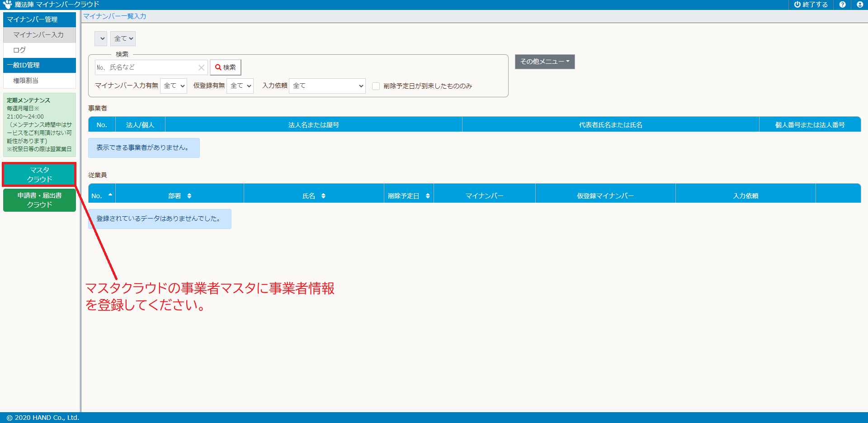Select 一般ID管理 menu header
The width and height of the screenshot is (868, 423).
pyautogui.click(x=40, y=65)
